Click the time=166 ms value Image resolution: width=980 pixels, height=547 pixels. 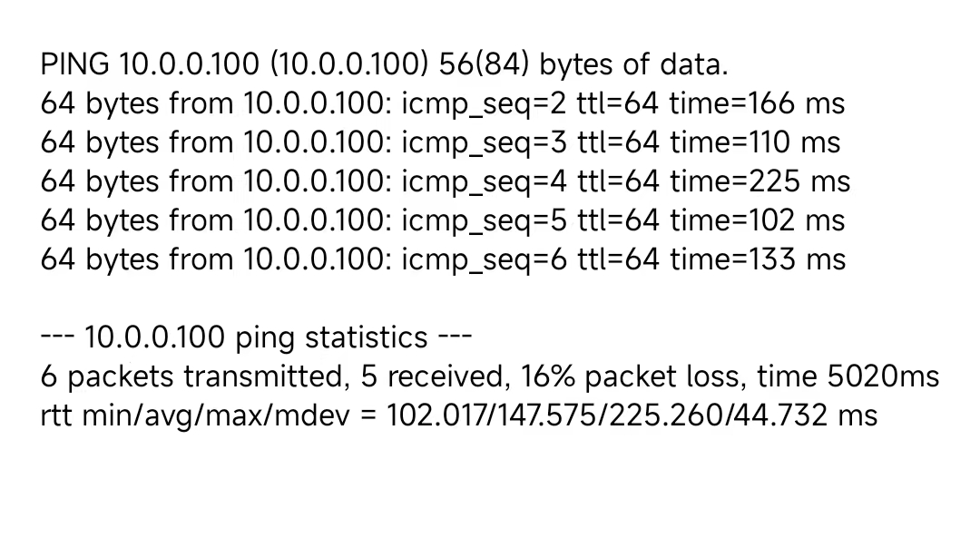(757, 103)
